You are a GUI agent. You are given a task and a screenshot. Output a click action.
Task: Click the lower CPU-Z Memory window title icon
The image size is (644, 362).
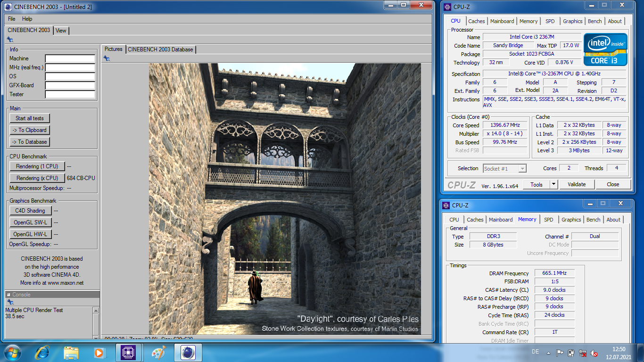(x=446, y=205)
